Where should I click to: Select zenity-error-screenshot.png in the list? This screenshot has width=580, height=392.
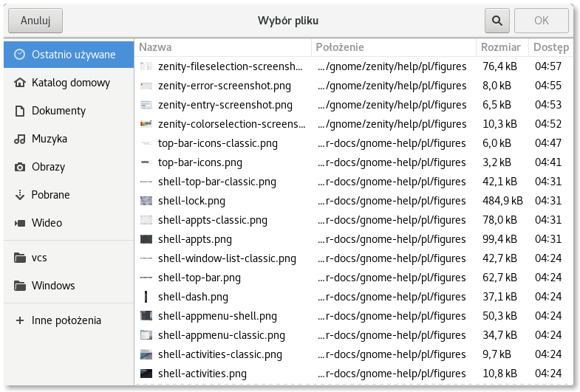[225, 86]
